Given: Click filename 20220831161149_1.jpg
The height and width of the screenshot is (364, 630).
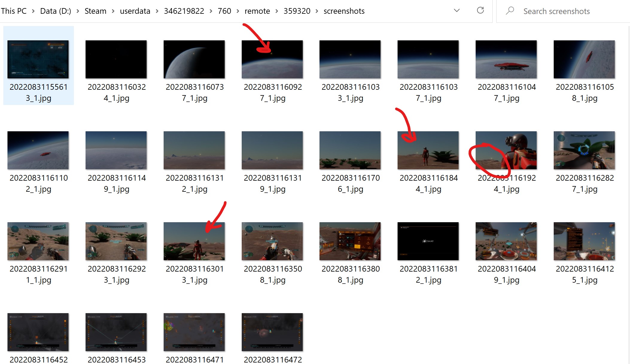Looking at the screenshot, I should pos(117,183).
